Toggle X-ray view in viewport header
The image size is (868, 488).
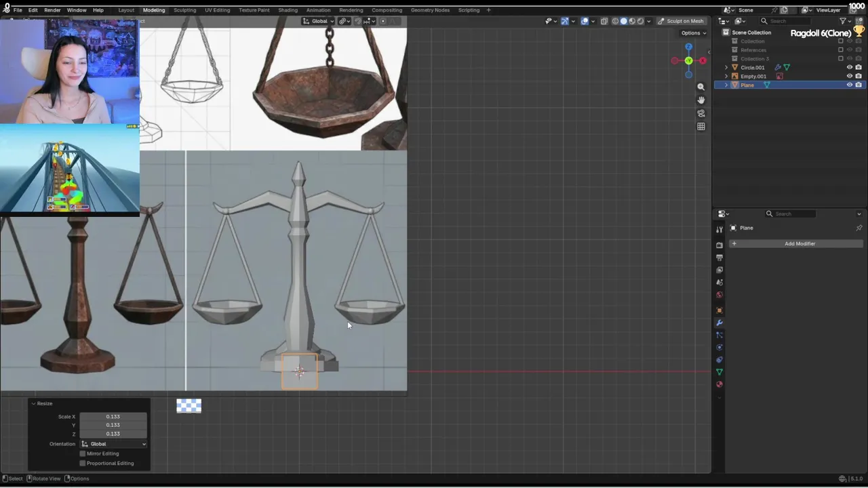[x=604, y=21]
